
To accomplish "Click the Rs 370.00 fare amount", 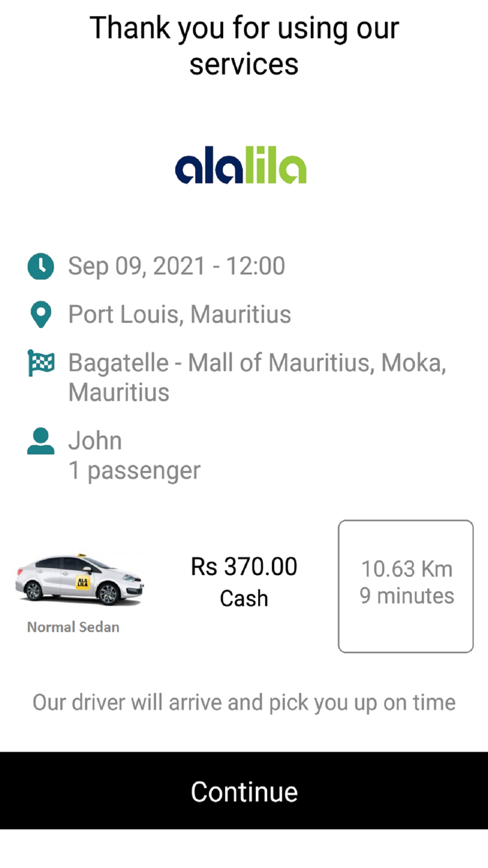I will click(244, 566).
